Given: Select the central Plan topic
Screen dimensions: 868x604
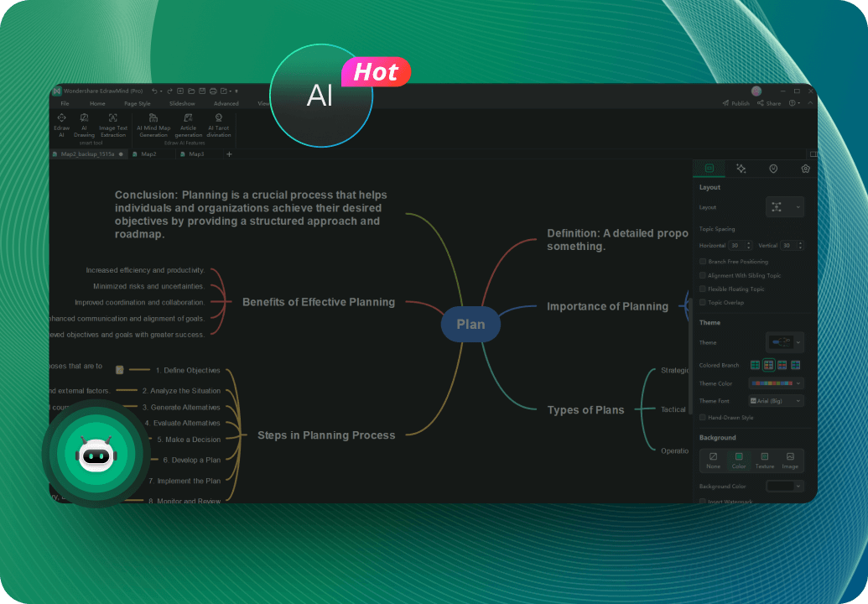Looking at the screenshot, I should [470, 325].
